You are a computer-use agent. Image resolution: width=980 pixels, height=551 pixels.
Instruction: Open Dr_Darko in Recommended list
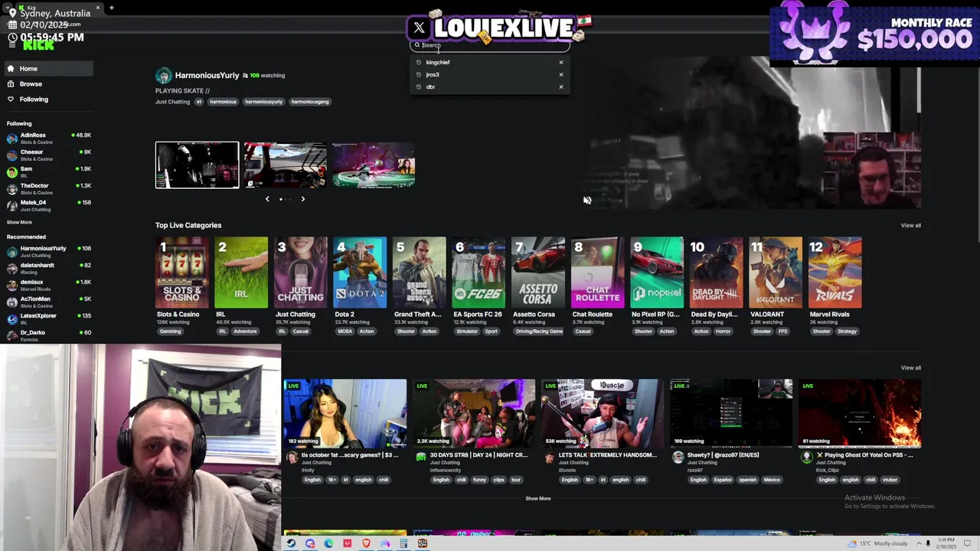point(47,336)
